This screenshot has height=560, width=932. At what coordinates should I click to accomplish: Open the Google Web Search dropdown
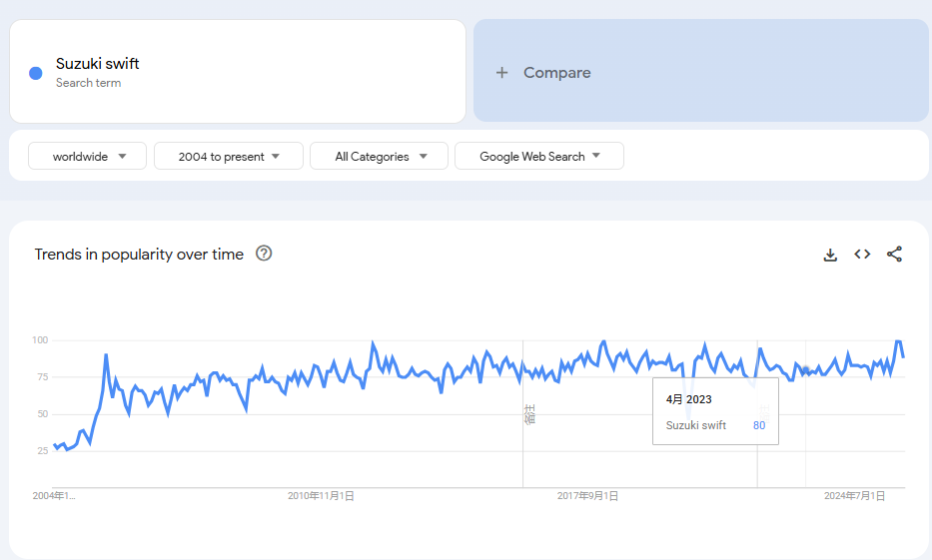(539, 156)
